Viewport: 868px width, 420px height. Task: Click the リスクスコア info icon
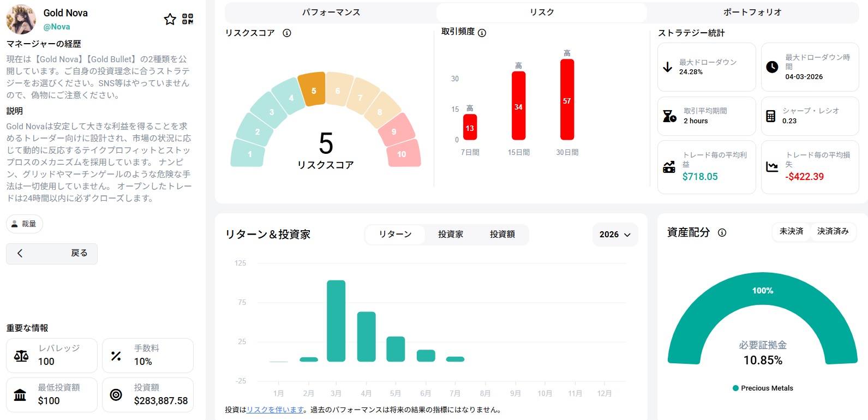coord(287,33)
